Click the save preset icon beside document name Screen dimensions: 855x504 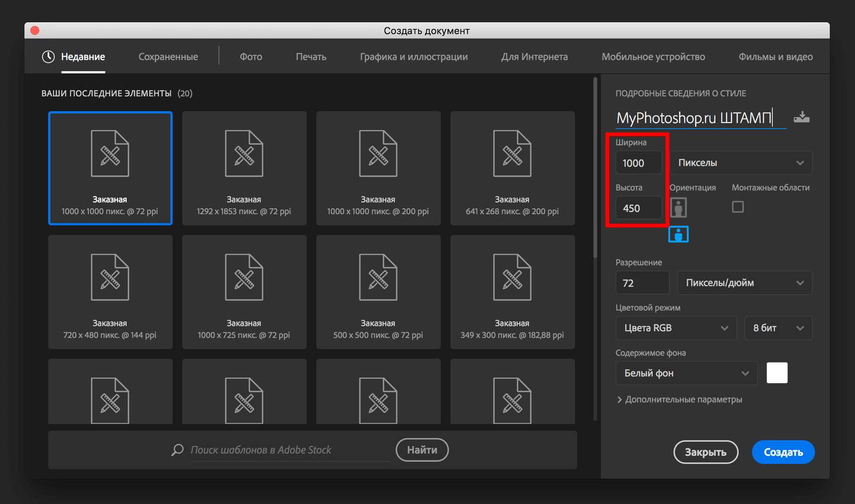801,118
